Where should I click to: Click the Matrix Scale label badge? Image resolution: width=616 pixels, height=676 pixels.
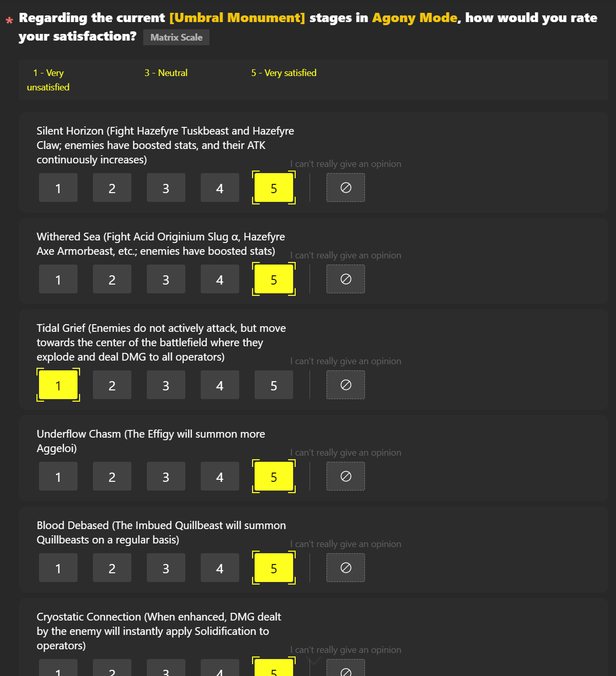tap(176, 37)
